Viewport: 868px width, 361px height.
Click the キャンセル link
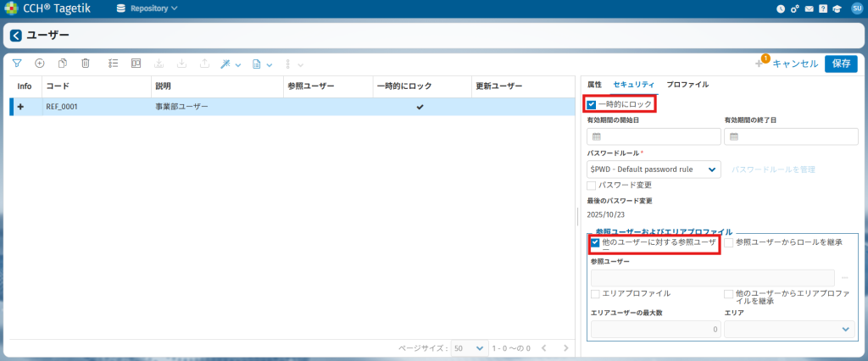pos(795,64)
